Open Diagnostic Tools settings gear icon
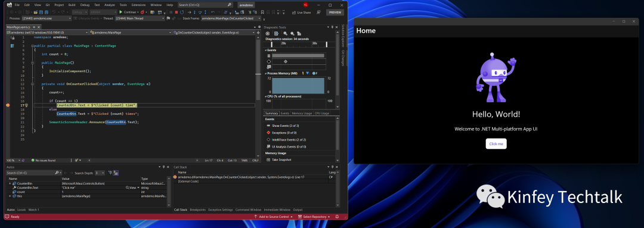The width and height of the screenshot is (644, 228). (267, 33)
